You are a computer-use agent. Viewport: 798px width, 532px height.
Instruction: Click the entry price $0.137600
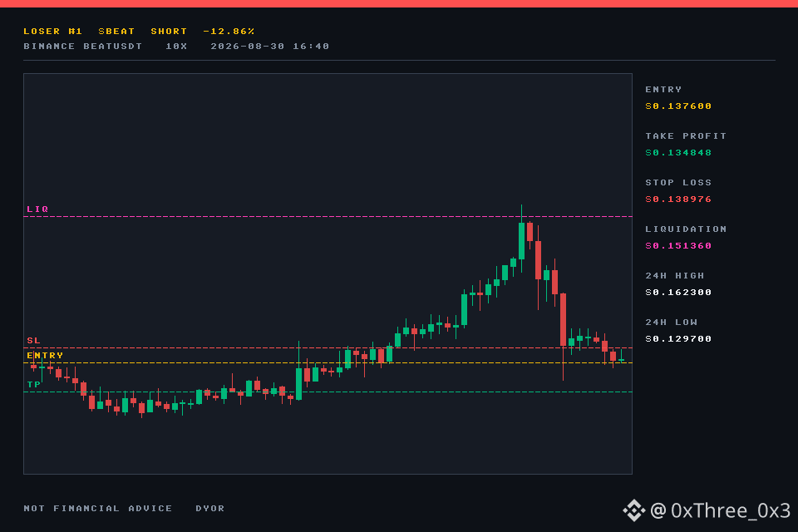pos(678,106)
